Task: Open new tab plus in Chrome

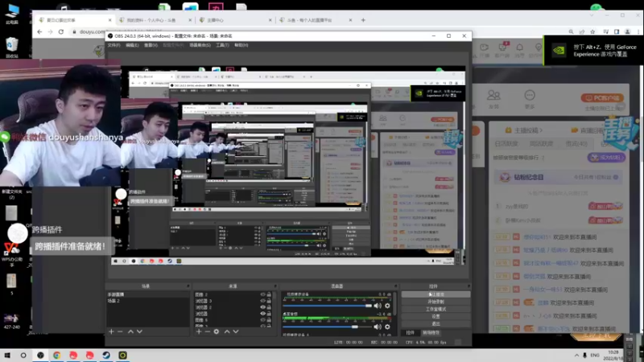Action: (363, 19)
